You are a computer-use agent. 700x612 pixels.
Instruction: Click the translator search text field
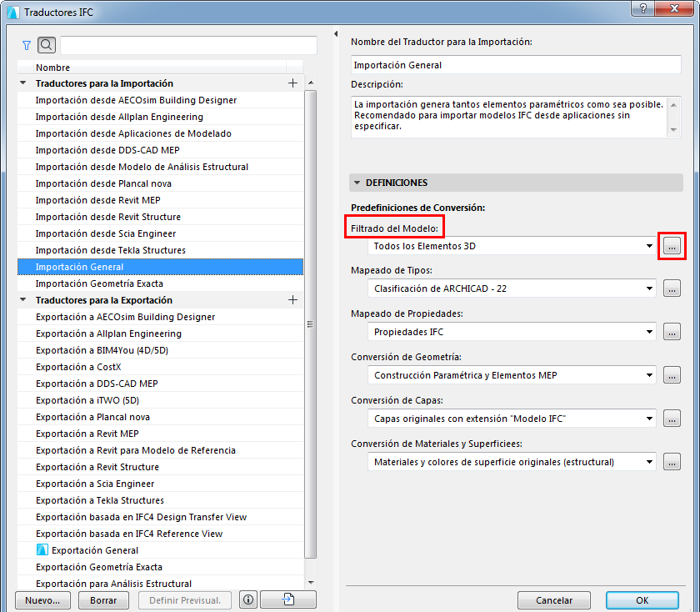coord(189,45)
